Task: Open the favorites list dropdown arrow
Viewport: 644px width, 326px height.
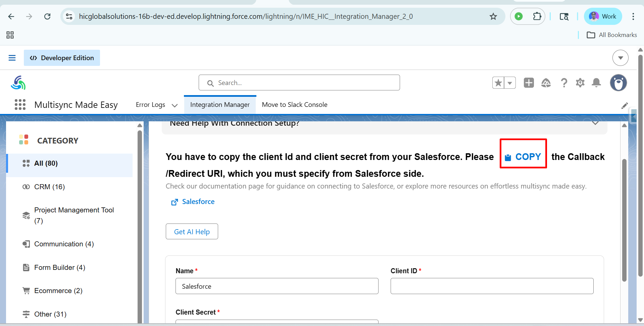Action: (510, 83)
